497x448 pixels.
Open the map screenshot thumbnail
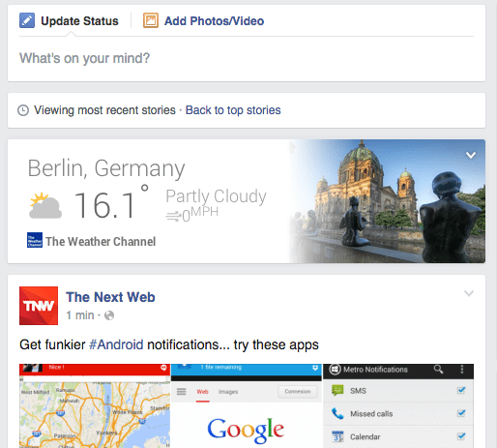tap(95, 405)
